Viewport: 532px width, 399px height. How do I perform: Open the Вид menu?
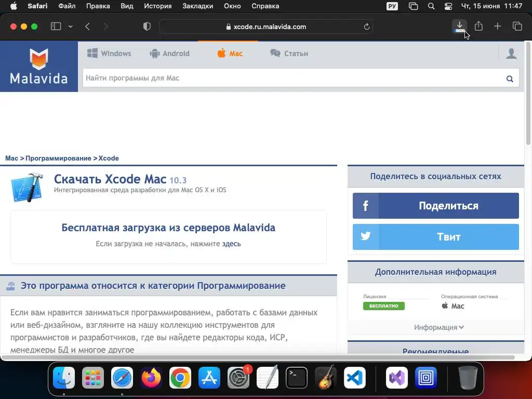[x=127, y=6]
